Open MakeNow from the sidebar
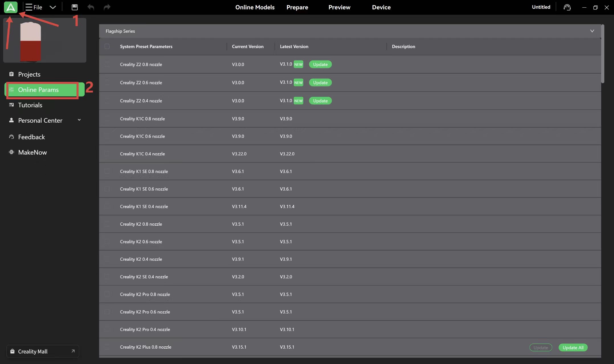614x364 pixels. (32, 152)
